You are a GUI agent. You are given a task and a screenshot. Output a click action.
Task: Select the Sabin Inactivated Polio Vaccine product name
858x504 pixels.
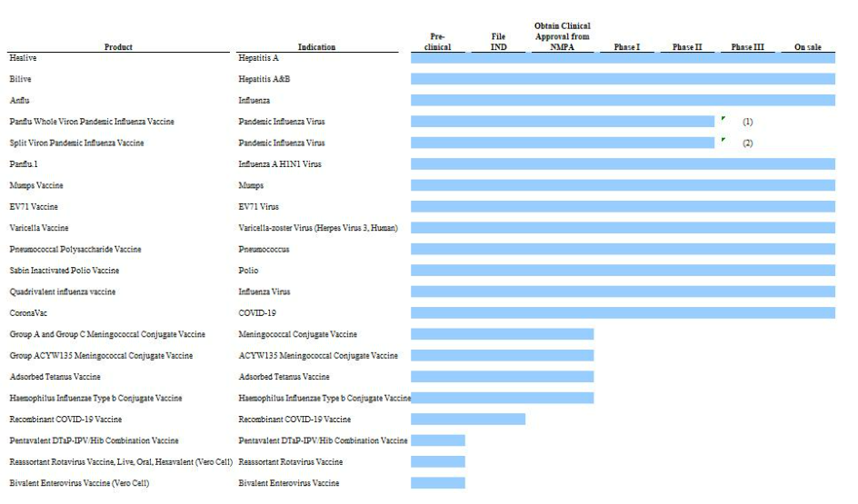coord(65,271)
